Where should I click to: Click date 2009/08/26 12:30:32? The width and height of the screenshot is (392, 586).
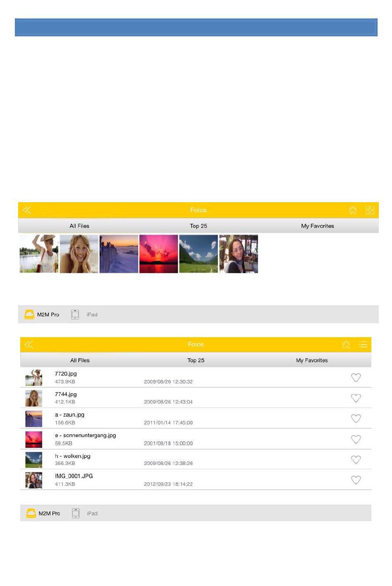point(168,382)
